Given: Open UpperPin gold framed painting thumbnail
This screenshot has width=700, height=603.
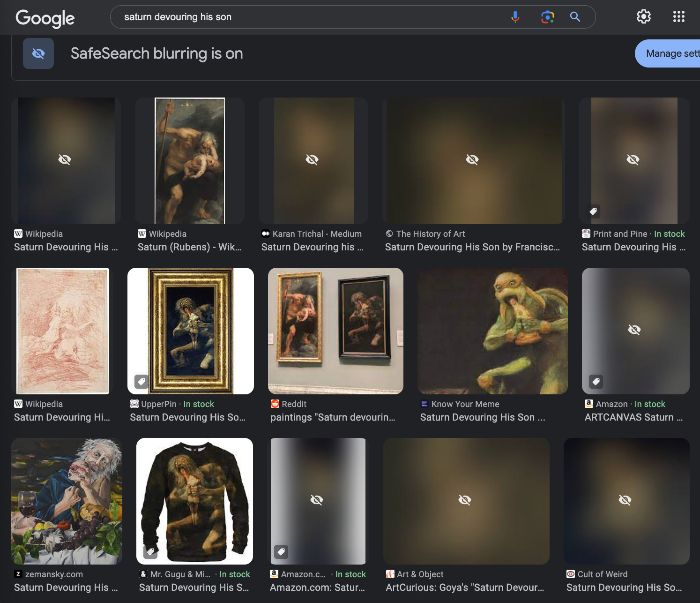Looking at the screenshot, I should pos(191,331).
